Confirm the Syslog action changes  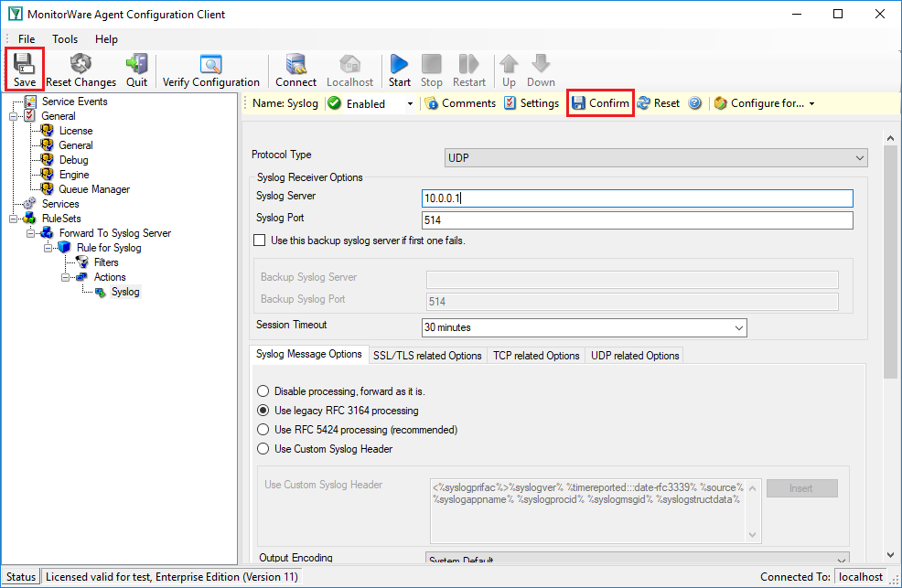600,103
